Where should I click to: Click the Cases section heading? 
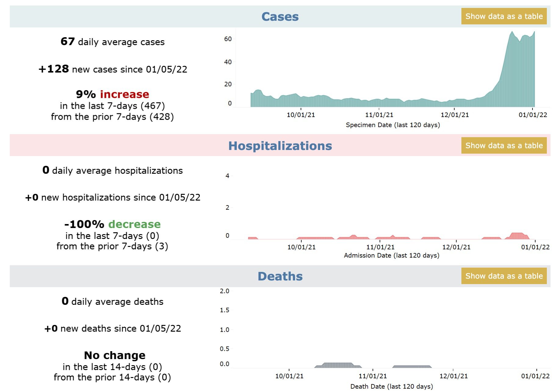pyautogui.click(x=280, y=17)
